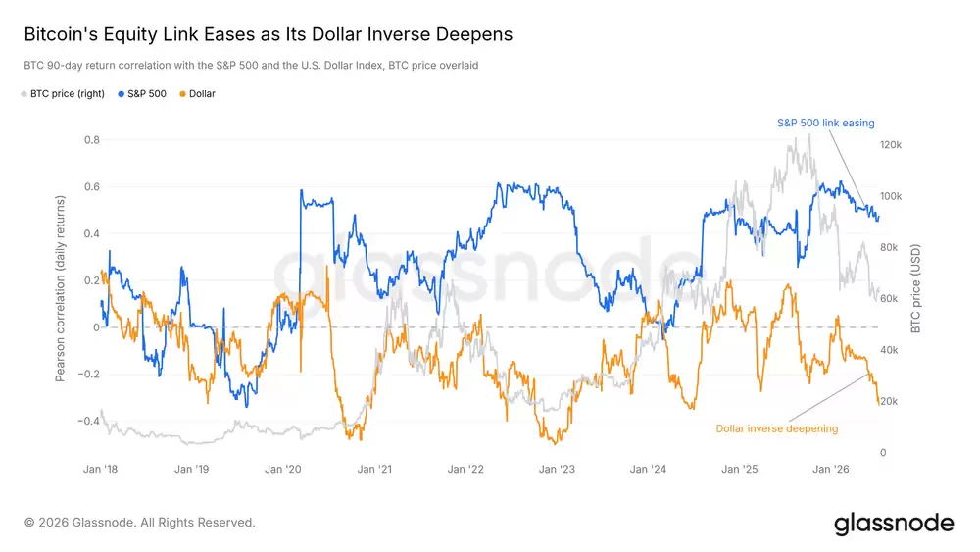Viewport: 980px width, 552px height.
Task: Click the copyright Glassnode text
Action: pyautogui.click(x=140, y=523)
